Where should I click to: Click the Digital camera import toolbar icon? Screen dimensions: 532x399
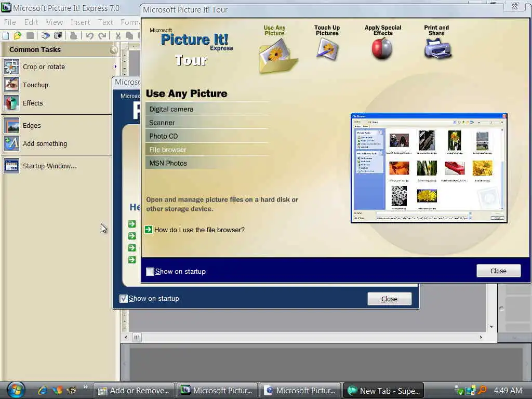pyautogui.click(x=58, y=36)
